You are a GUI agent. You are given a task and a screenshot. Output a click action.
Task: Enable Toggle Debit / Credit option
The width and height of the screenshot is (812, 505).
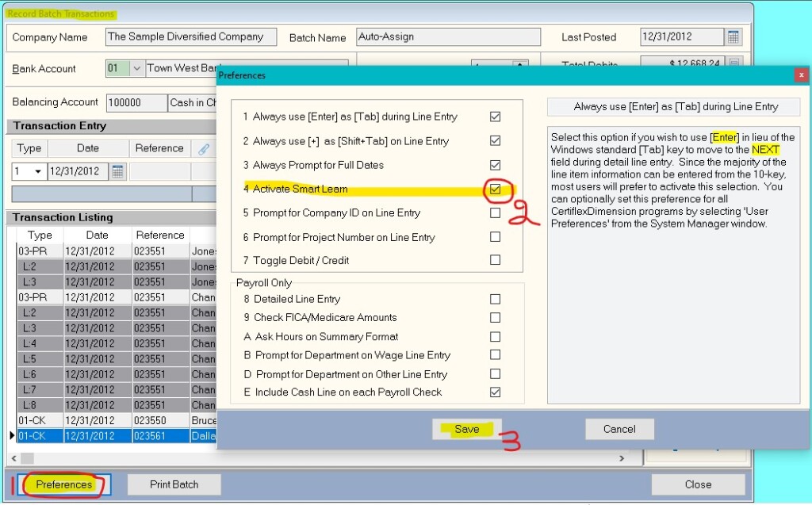point(495,259)
